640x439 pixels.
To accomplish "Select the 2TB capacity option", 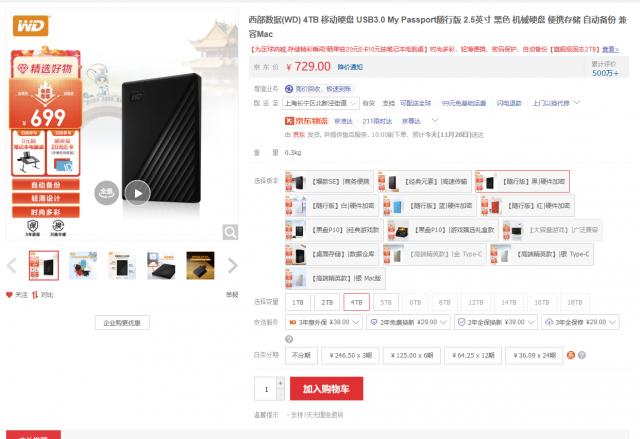I will click(x=327, y=302).
